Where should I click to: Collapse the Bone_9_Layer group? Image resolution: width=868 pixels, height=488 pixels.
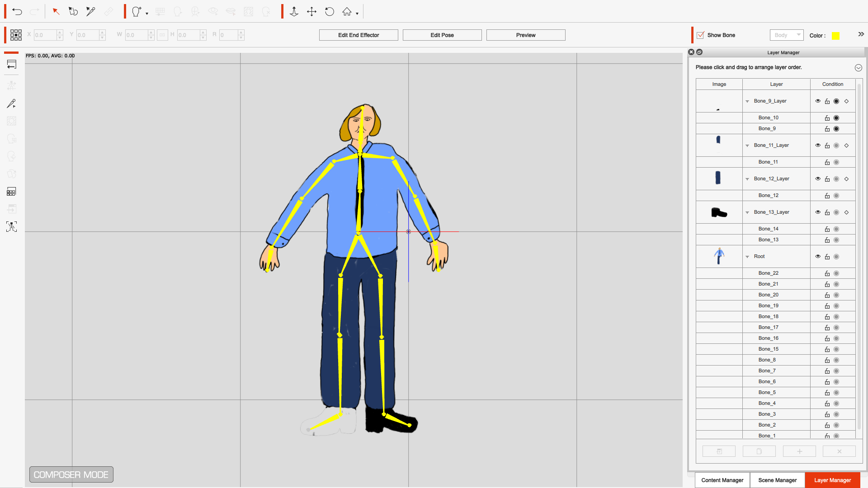pyautogui.click(x=747, y=101)
